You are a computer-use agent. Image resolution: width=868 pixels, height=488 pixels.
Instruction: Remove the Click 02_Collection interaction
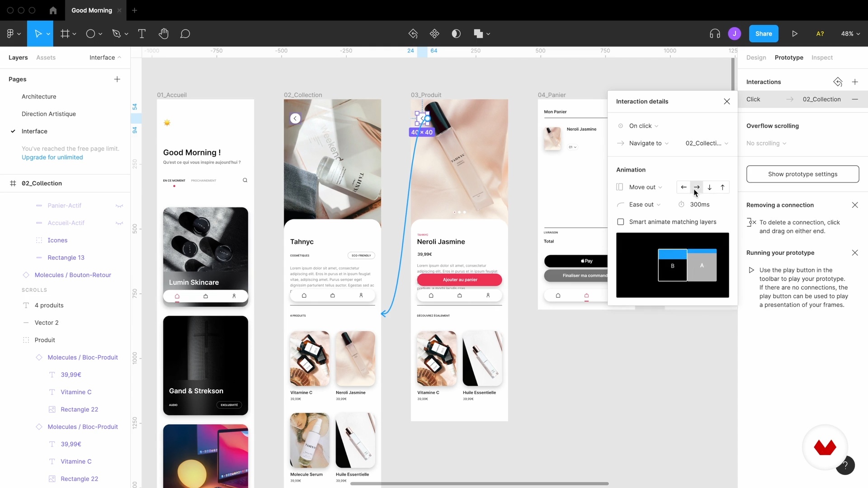[x=855, y=99]
